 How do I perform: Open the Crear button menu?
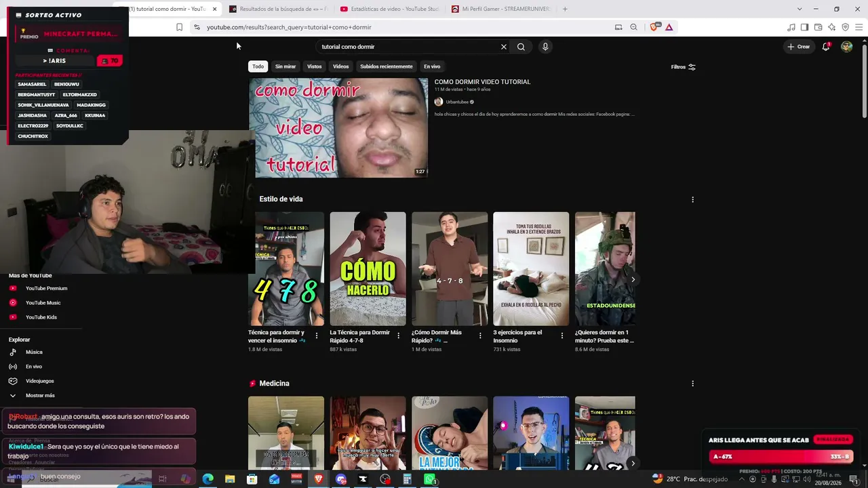click(x=799, y=47)
